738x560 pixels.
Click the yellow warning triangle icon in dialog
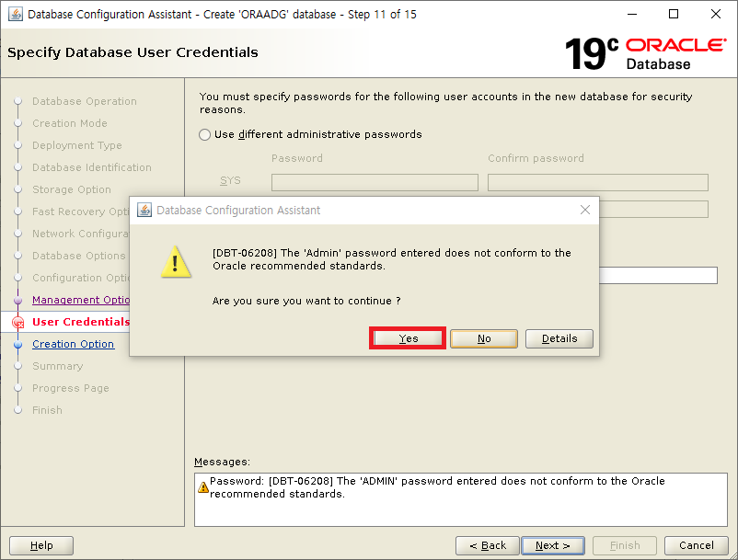[x=176, y=262]
